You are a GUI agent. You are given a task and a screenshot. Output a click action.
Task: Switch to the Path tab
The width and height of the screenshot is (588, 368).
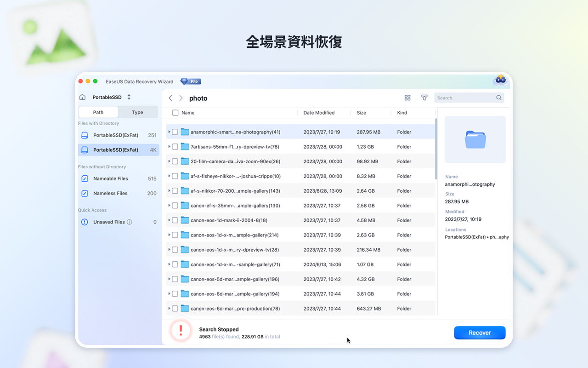click(x=98, y=112)
